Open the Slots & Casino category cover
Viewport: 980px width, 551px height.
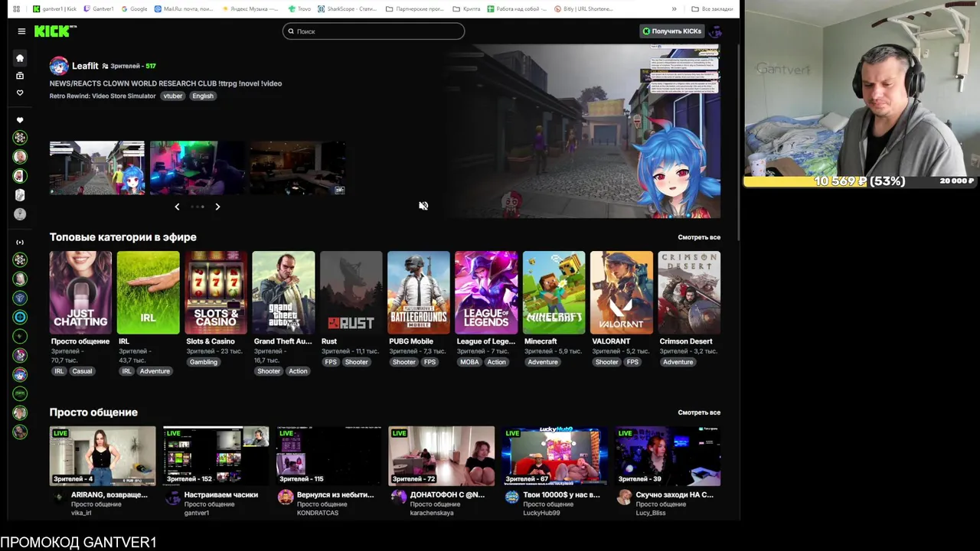click(x=216, y=292)
